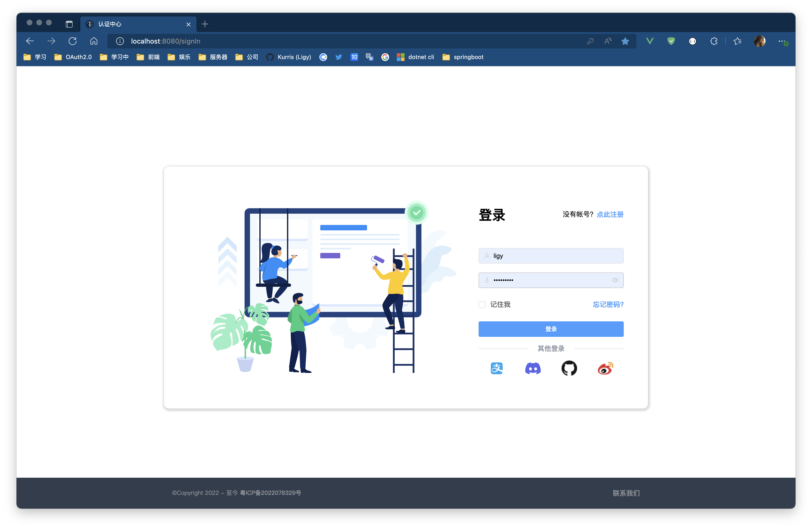Go to the browser home icon

[94, 41]
